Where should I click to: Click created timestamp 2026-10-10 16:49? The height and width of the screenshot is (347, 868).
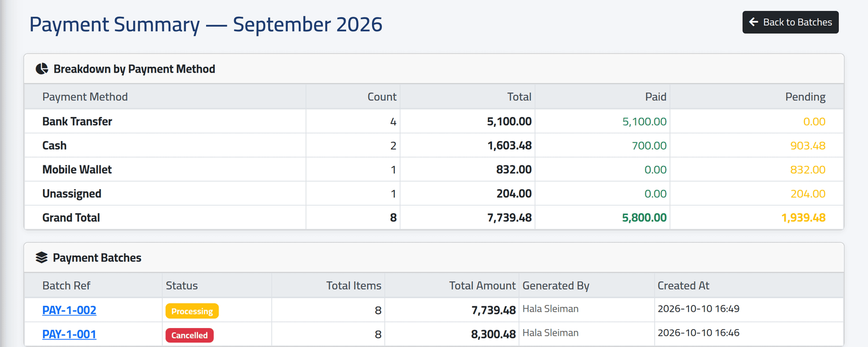tap(699, 309)
